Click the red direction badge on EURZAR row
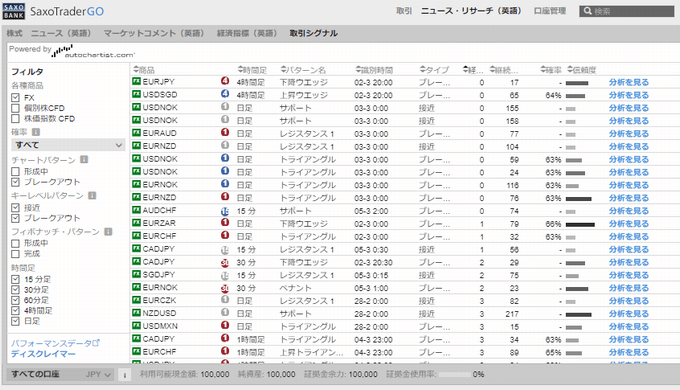The width and height of the screenshot is (680, 390). tap(225, 222)
